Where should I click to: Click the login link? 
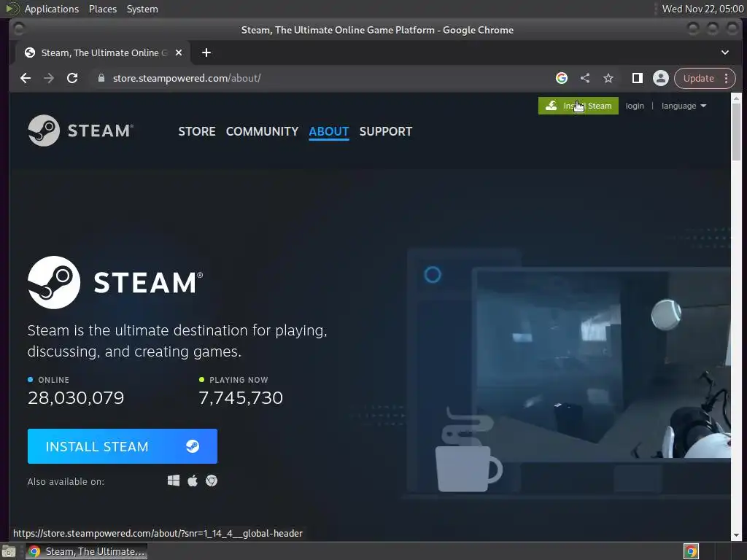tap(635, 106)
